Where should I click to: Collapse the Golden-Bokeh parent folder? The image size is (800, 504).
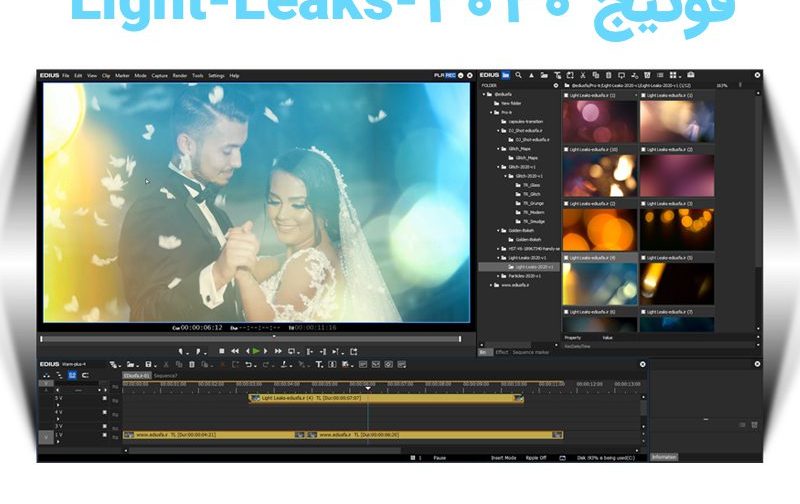tap(499, 231)
